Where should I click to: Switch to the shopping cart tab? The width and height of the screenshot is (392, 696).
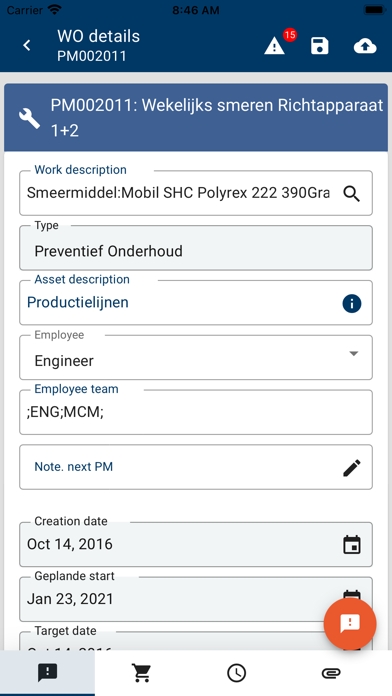click(x=142, y=673)
